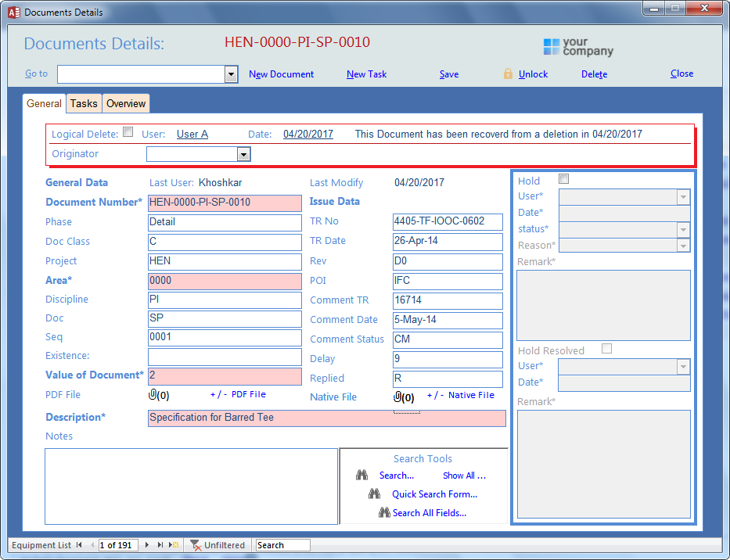Open the Search All Fields... link
This screenshot has width=730, height=560.
pyautogui.click(x=430, y=512)
